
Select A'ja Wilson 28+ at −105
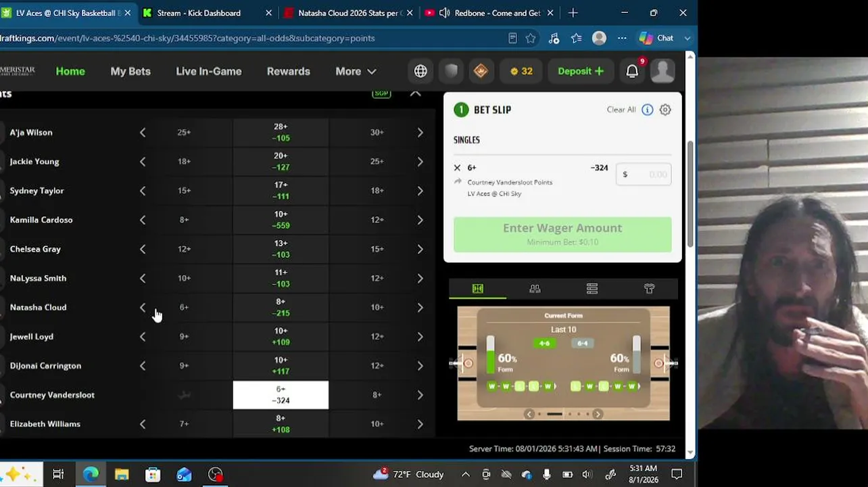281,133
